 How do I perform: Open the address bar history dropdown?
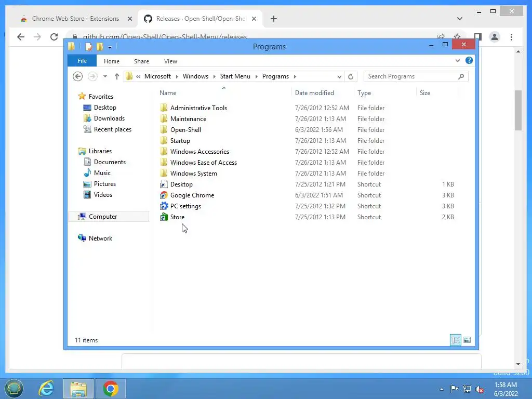339,76
